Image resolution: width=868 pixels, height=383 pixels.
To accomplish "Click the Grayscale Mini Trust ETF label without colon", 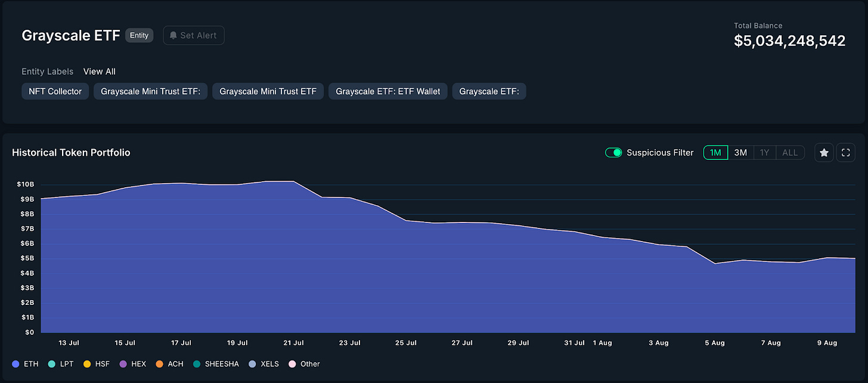I will coord(268,91).
